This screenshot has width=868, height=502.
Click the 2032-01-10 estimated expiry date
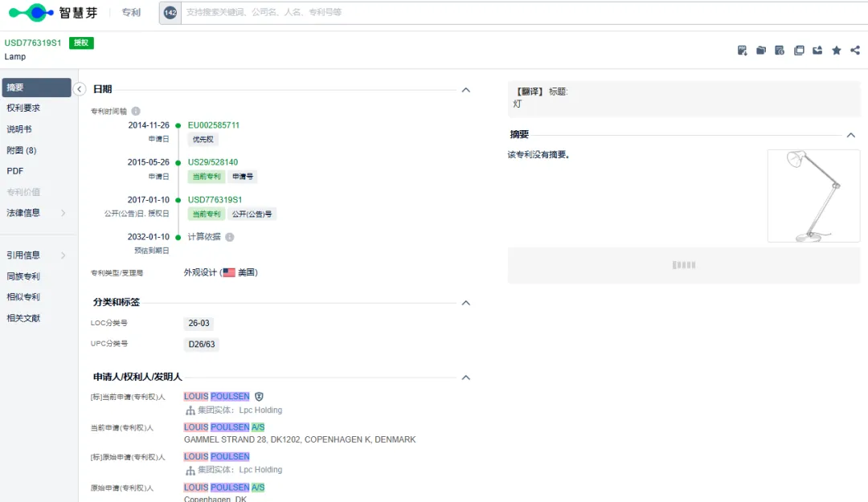[x=149, y=237]
